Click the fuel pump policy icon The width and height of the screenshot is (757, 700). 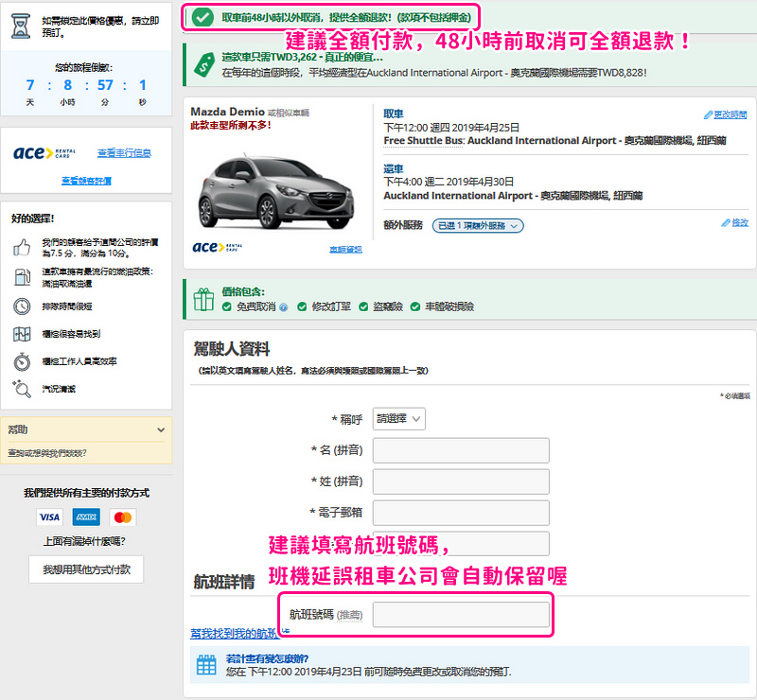22,277
